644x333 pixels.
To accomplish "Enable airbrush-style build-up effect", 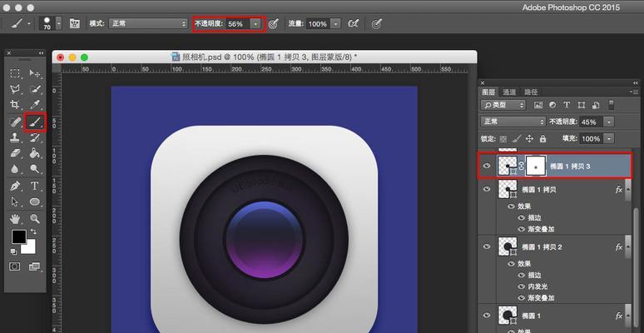I will tap(353, 24).
